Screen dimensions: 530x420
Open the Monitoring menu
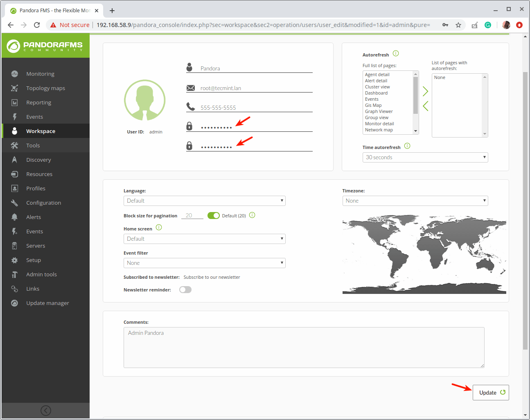[x=46, y=74]
